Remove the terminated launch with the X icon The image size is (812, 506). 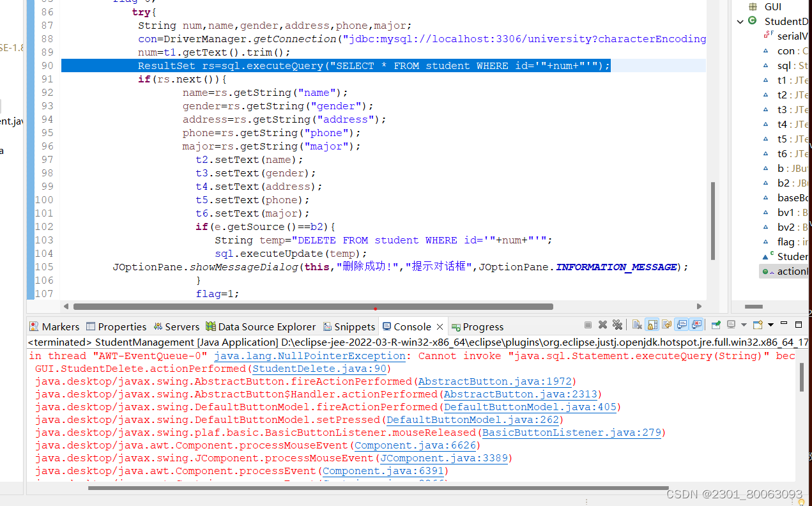click(602, 325)
